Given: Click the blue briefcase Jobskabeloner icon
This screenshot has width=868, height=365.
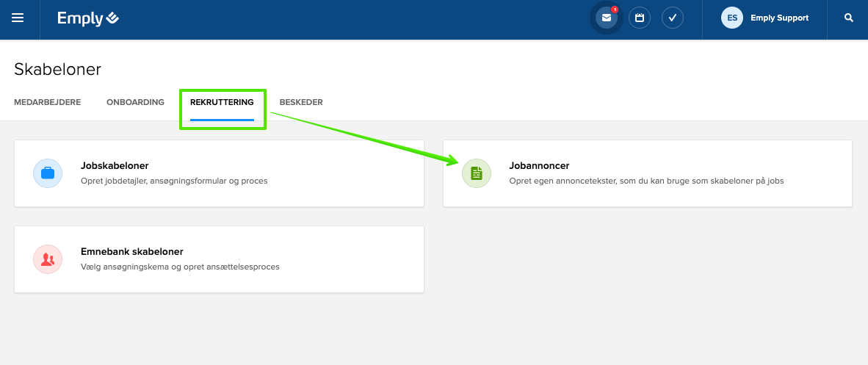Looking at the screenshot, I should [x=48, y=173].
